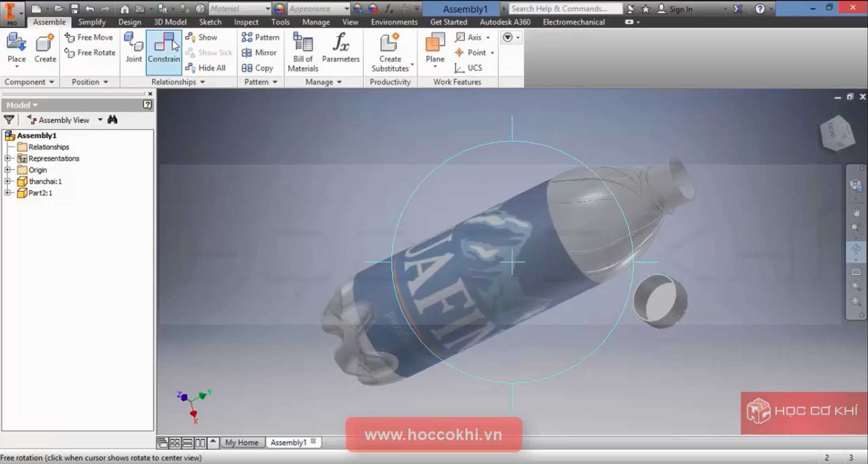Open the Inspect ribbon tab

click(x=246, y=22)
